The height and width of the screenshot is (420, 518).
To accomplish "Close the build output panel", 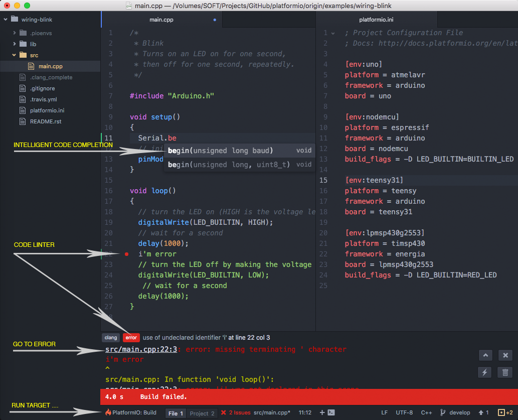I will coord(505,355).
